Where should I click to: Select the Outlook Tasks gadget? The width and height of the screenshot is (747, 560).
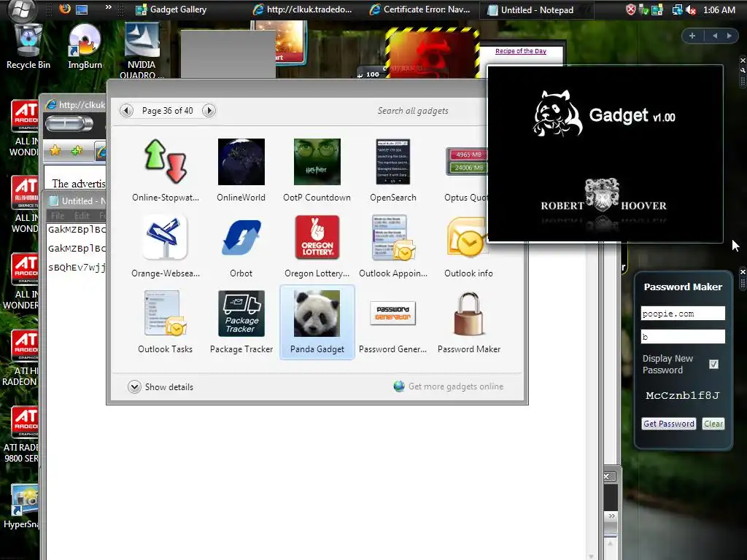tap(166, 314)
